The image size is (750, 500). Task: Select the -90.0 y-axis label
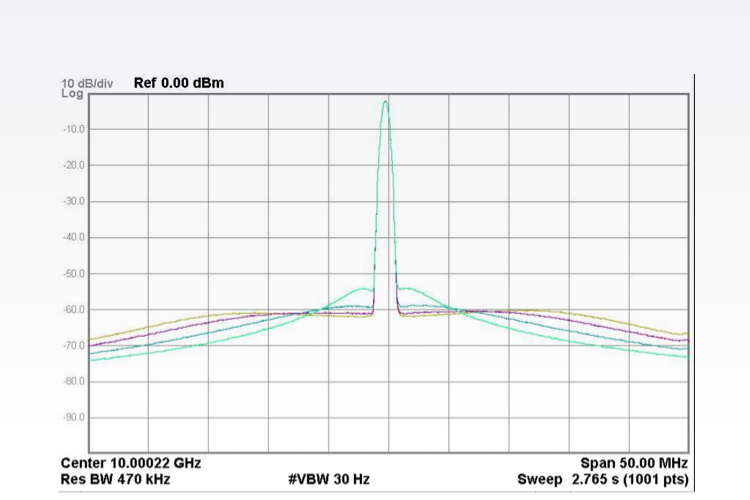coord(74,417)
